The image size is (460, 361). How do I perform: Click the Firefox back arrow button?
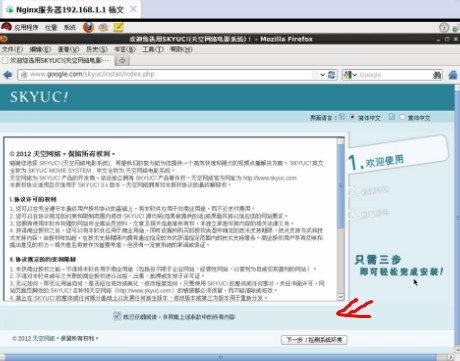[8, 75]
